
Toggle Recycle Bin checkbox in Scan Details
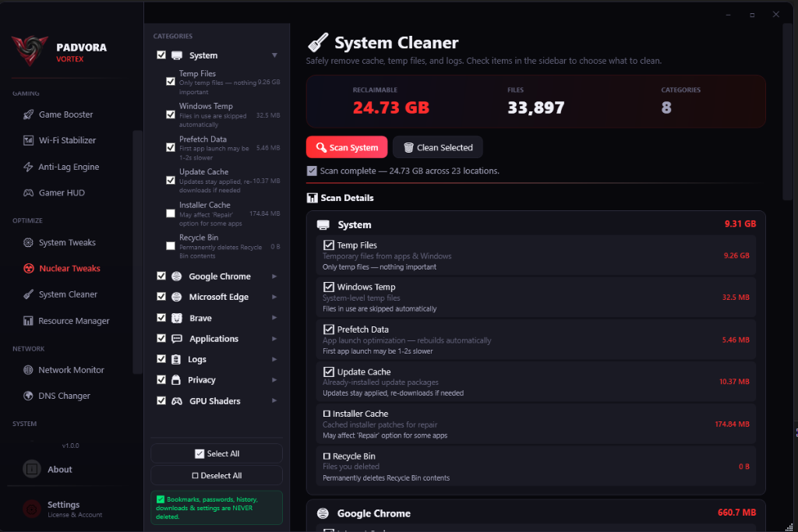pyautogui.click(x=327, y=456)
